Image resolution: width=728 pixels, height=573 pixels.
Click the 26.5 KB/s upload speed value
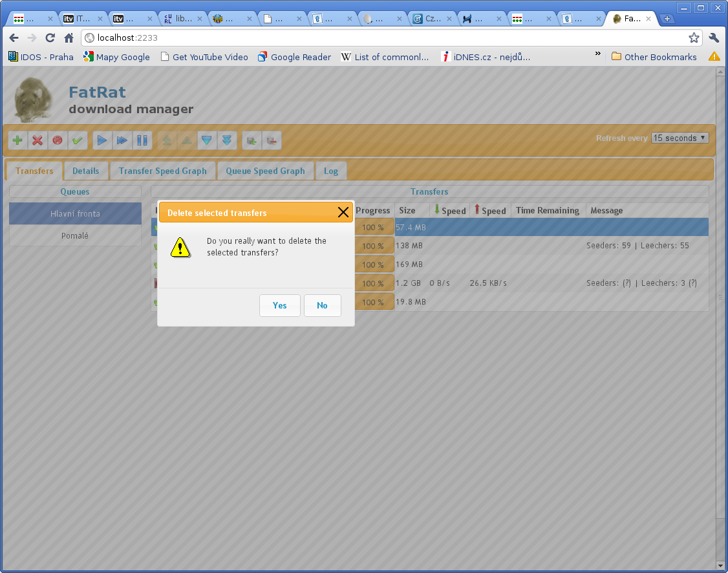click(488, 283)
